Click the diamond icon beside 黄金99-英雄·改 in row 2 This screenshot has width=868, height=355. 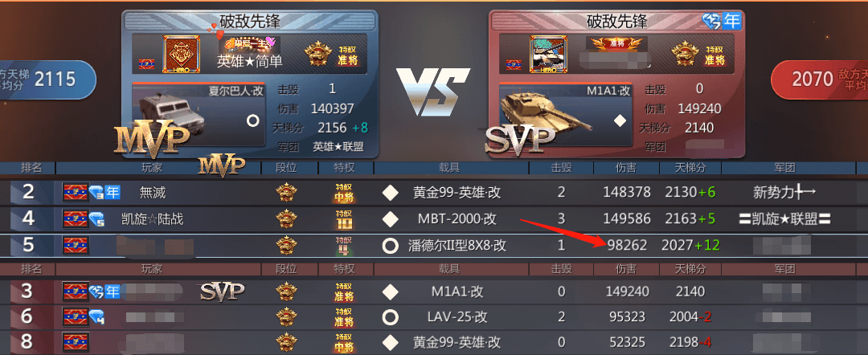[x=391, y=193]
